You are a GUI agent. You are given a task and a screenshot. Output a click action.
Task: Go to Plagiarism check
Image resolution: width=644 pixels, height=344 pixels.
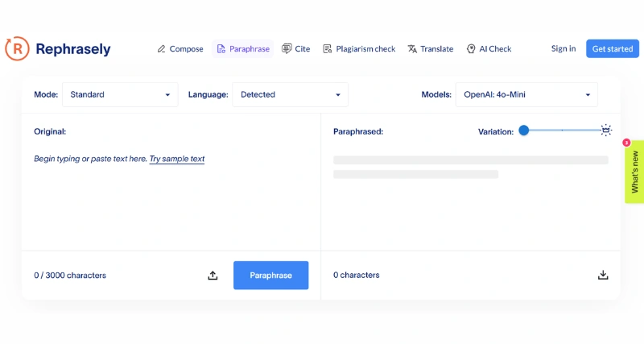click(359, 49)
